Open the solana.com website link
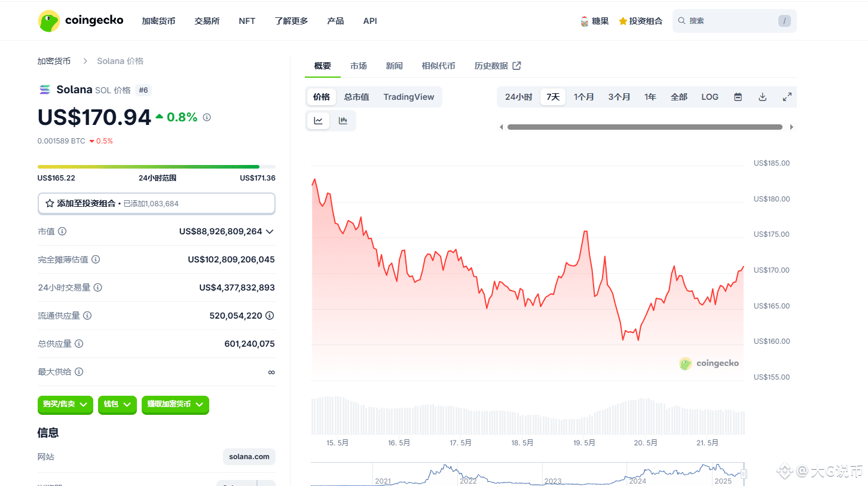868x486 pixels. 249,457
